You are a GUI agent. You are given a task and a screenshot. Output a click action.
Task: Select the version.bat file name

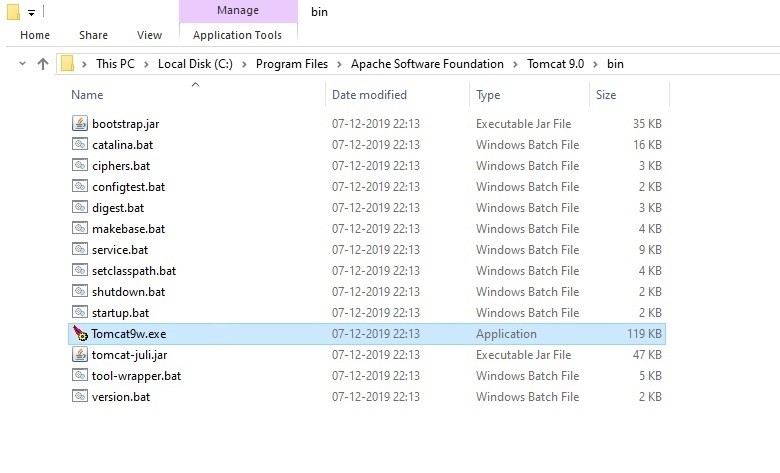coord(121,397)
